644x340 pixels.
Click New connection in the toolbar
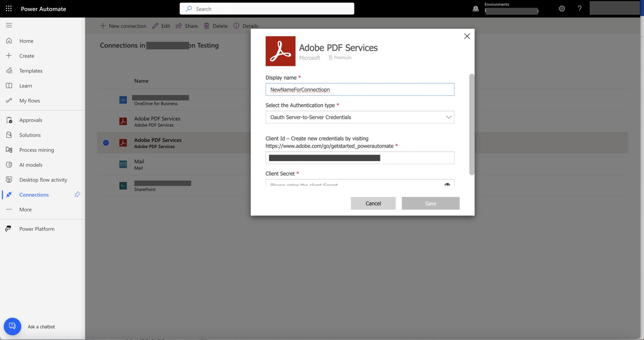pyautogui.click(x=123, y=26)
